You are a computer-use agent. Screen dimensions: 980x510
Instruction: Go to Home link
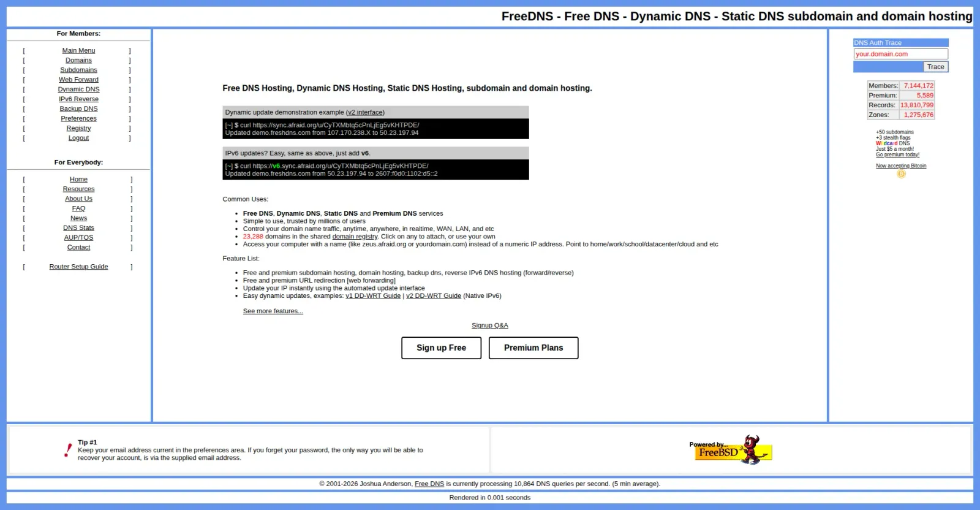click(78, 180)
